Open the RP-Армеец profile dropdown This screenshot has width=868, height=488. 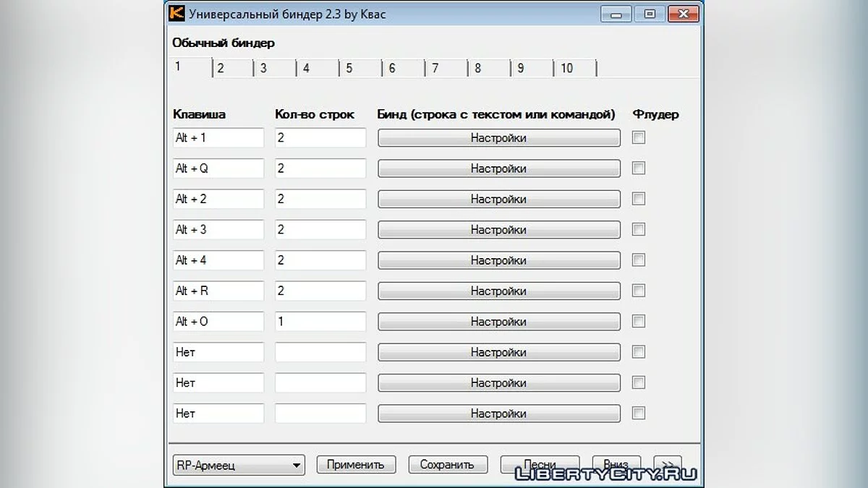pyautogui.click(x=238, y=465)
